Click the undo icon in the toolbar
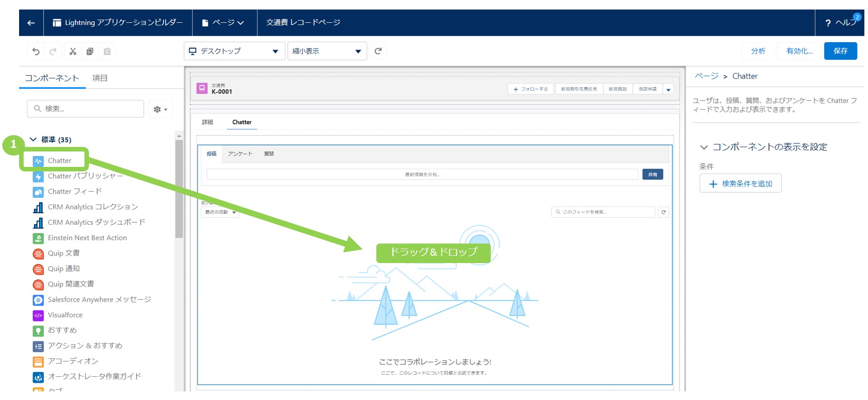The width and height of the screenshot is (868, 400). pos(36,51)
